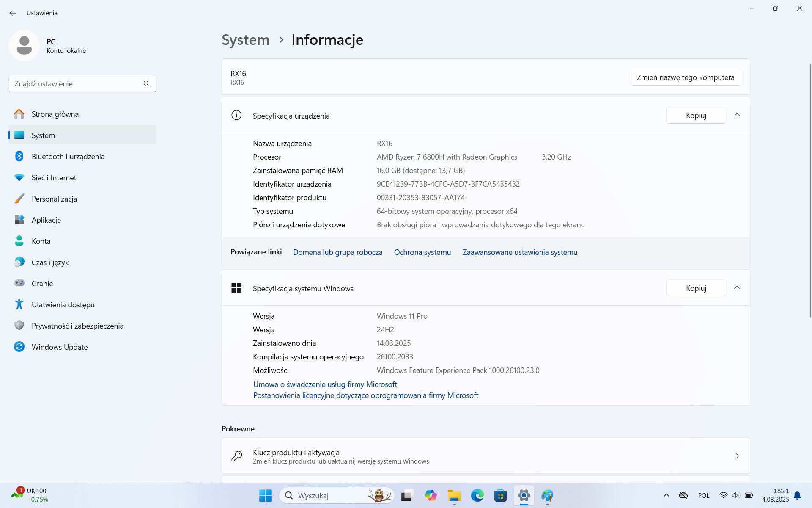Click the info icon beside Specyfikacja urządzenia
The image size is (812, 508).
236,115
